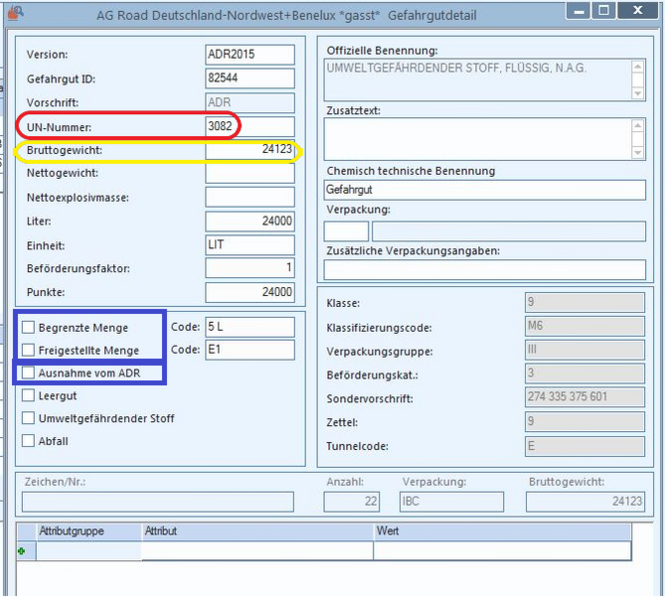
Task: Click the Sondervorschrift field 274 335 375 601
Action: tap(585, 397)
